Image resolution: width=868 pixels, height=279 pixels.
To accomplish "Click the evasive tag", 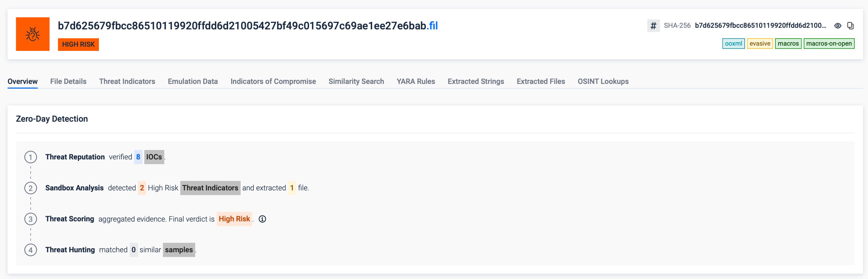I will click(759, 43).
